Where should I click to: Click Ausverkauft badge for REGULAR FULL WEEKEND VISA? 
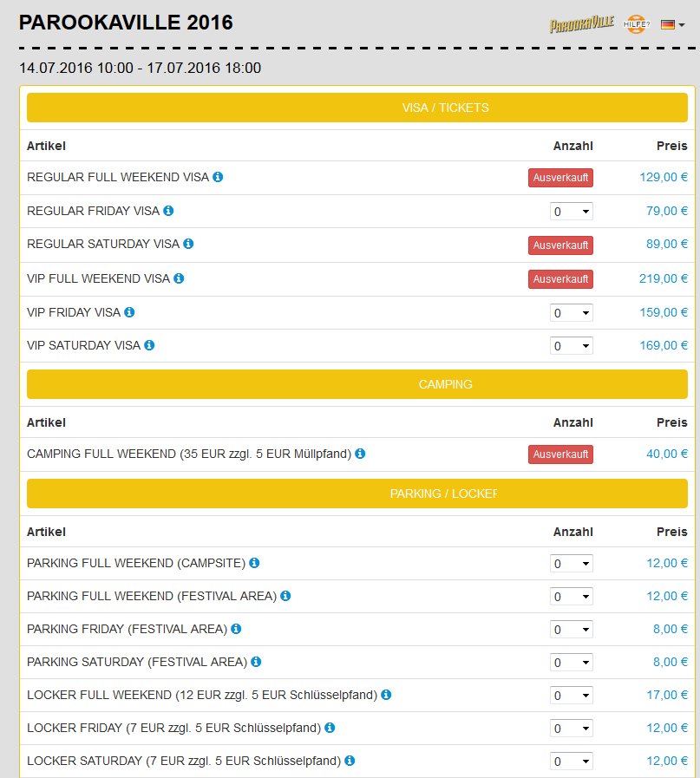click(x=560, y=178)
